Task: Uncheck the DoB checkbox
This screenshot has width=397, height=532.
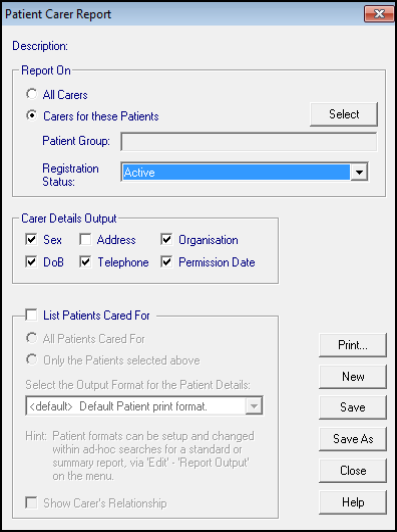Action: tap(31, 262)
